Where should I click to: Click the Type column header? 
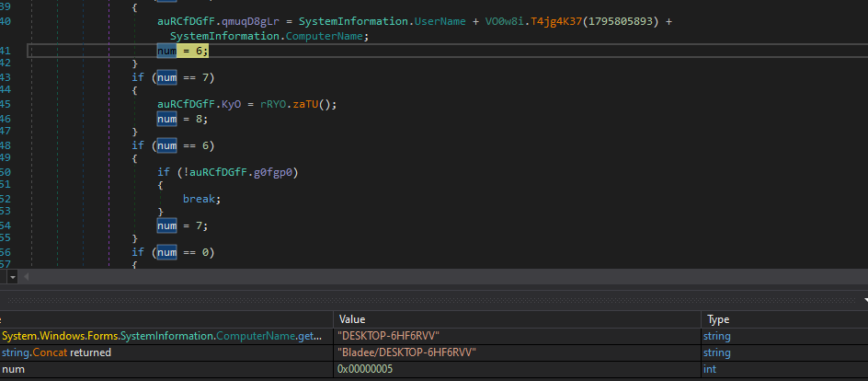[718, 319]
